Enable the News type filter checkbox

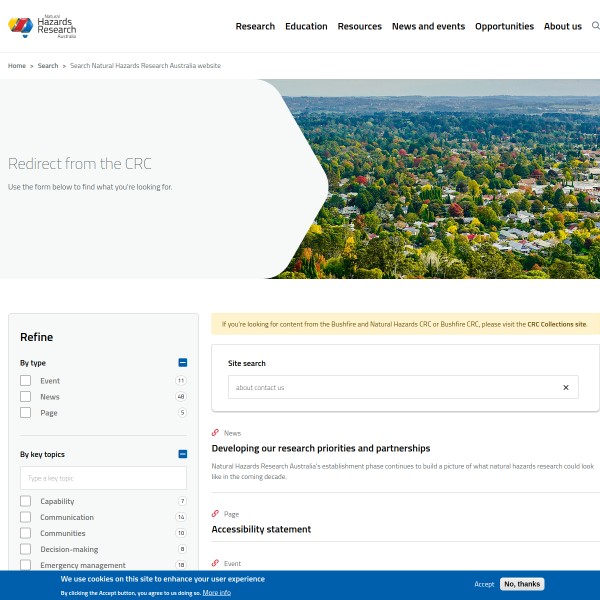point(26,397)
